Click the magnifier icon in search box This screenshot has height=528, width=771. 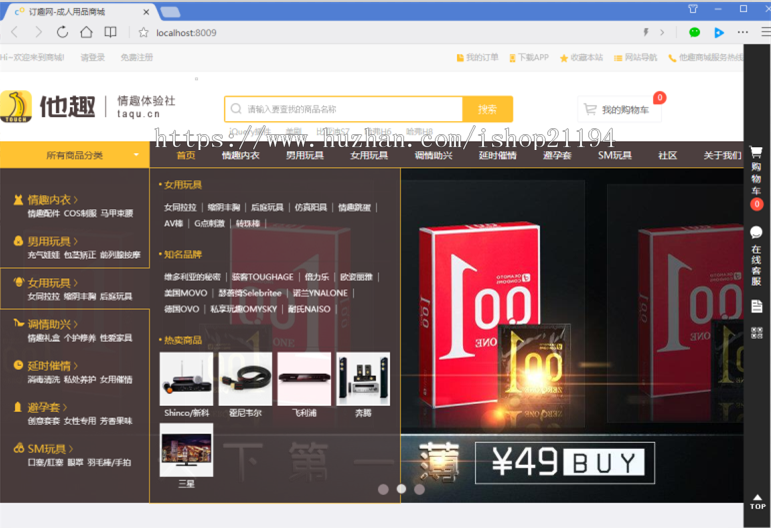coord(236,109)
